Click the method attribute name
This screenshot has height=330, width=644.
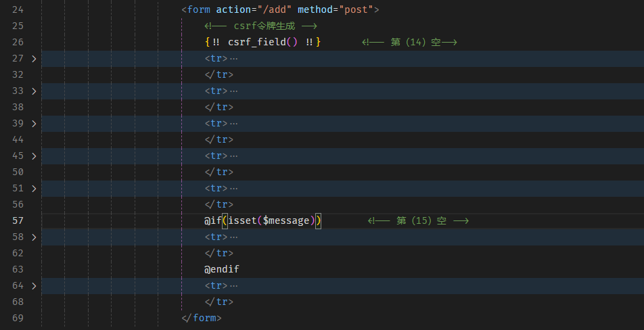315,9
